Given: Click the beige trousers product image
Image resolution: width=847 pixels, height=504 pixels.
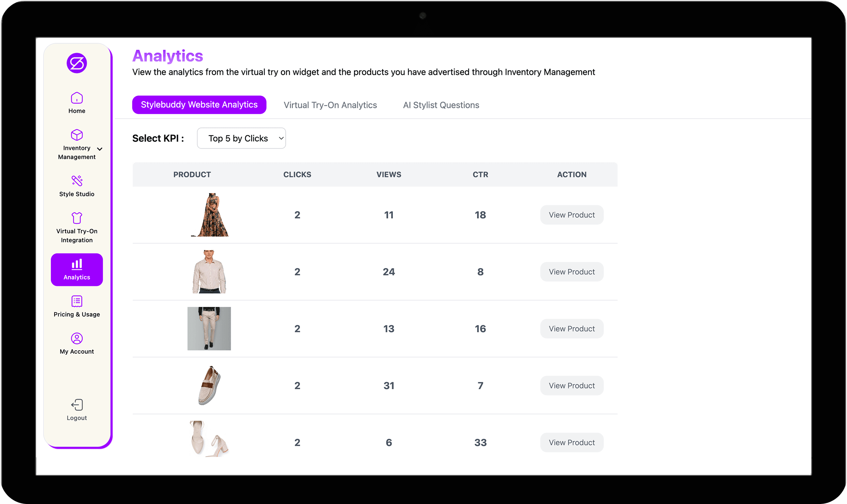Looking at the screenshot, I should coord(209,328).
